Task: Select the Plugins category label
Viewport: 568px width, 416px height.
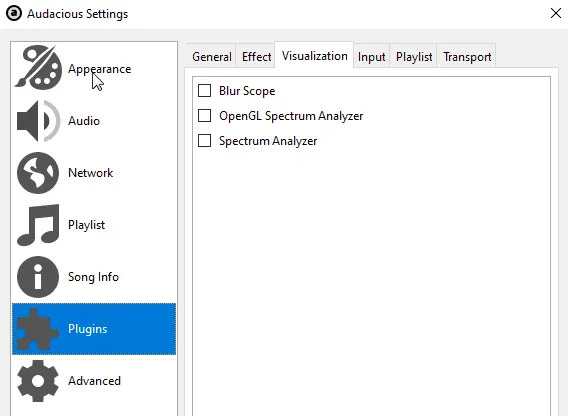Action: click(88, 329)
